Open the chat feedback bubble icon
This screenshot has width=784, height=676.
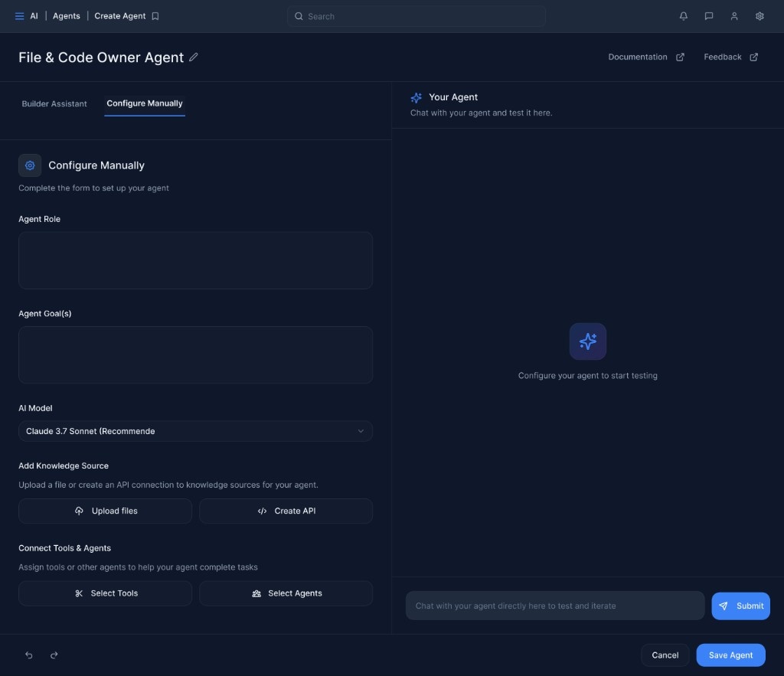(x=708, y=15)
